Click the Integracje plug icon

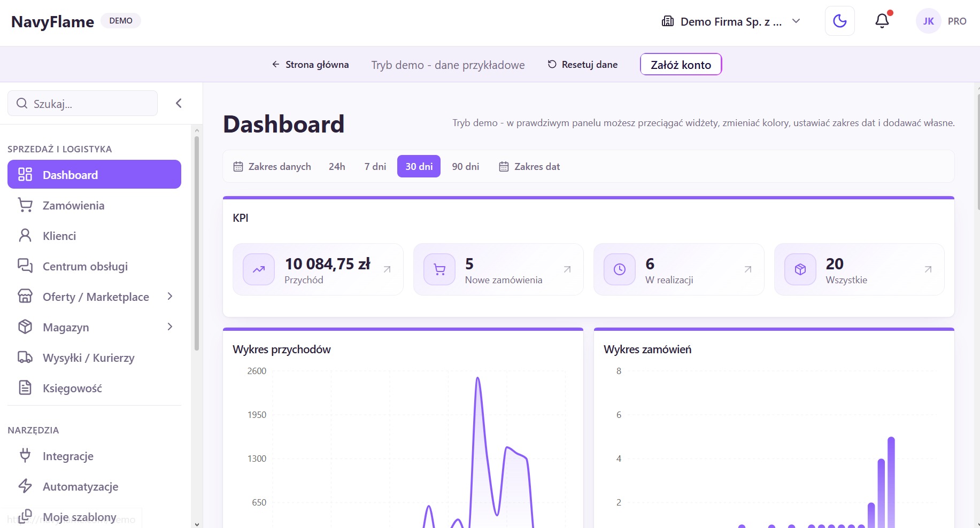tap(25, 455)
